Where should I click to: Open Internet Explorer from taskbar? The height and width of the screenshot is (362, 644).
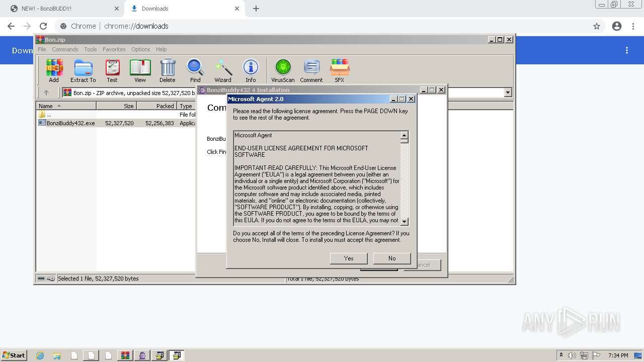(40, 355)
